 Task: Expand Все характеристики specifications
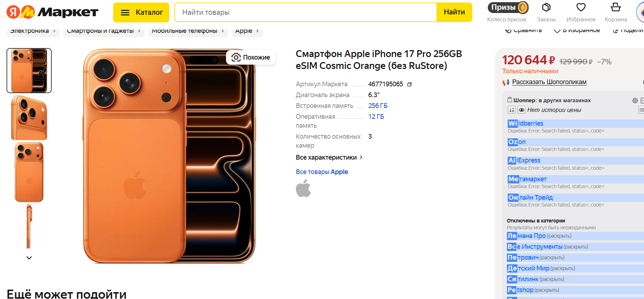[329, 157]
